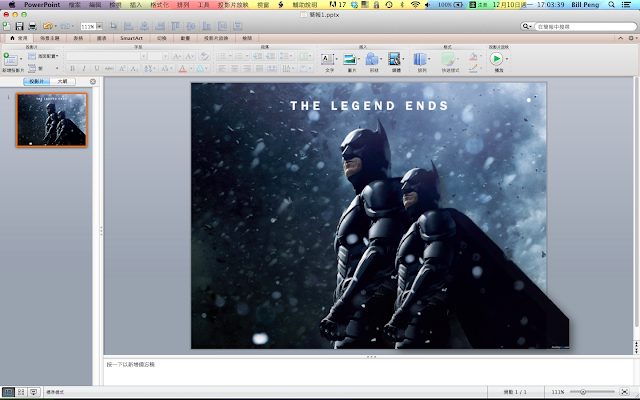Undo the last action with the undo arrow
Image resolution: width=640 pixels, height=400 pixels.
pyautogui.click(x=48, y=26)
